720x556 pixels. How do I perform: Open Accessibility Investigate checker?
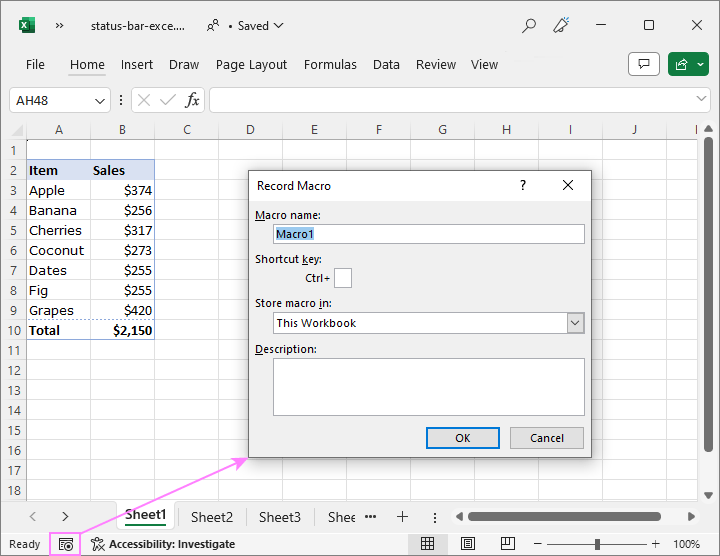coord(163,544)
